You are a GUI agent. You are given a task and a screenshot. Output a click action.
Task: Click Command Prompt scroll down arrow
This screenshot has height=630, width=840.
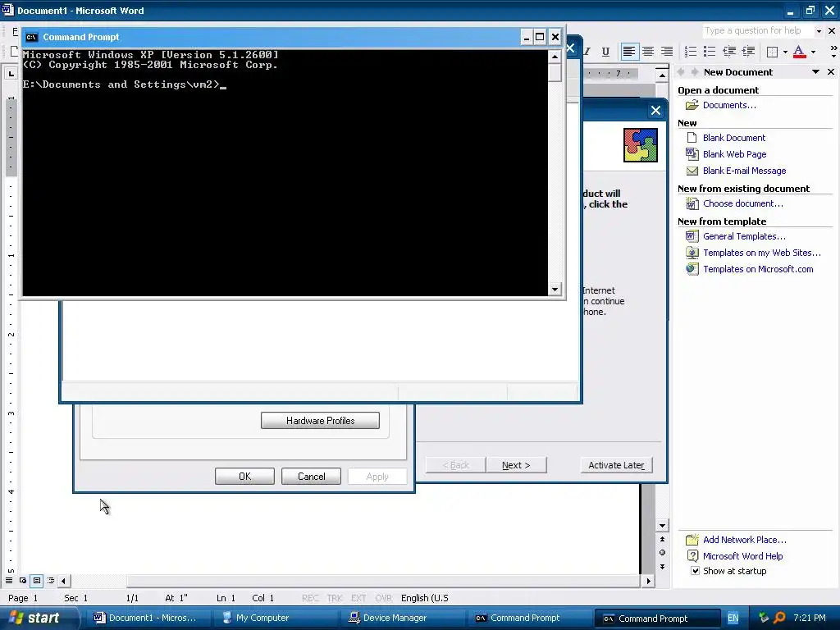(x=555, y=290)
